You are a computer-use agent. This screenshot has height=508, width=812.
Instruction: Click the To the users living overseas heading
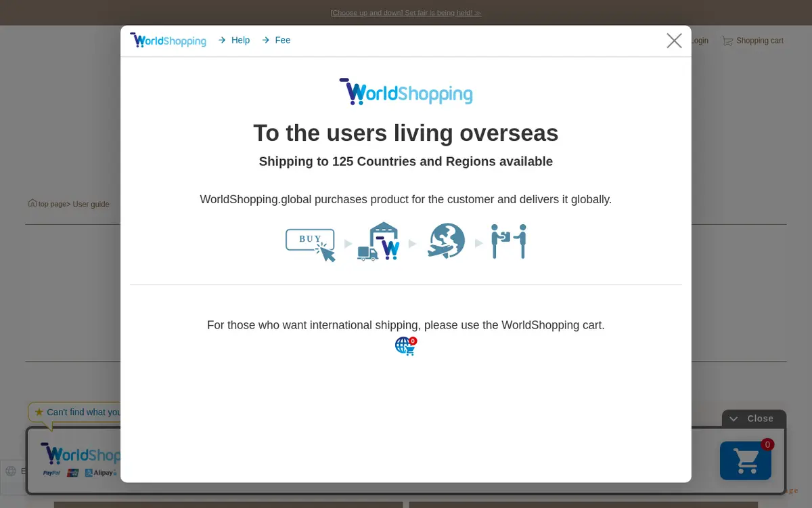click(406, 133)
